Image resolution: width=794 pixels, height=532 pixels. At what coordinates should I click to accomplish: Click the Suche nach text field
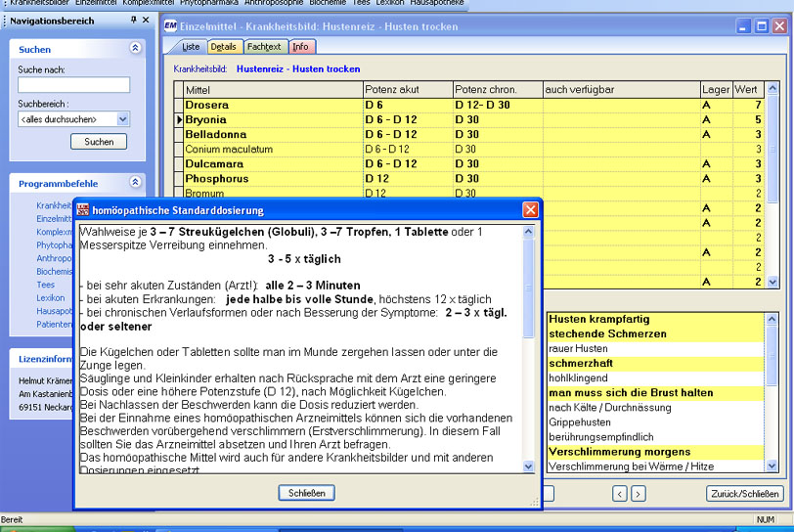73,85
